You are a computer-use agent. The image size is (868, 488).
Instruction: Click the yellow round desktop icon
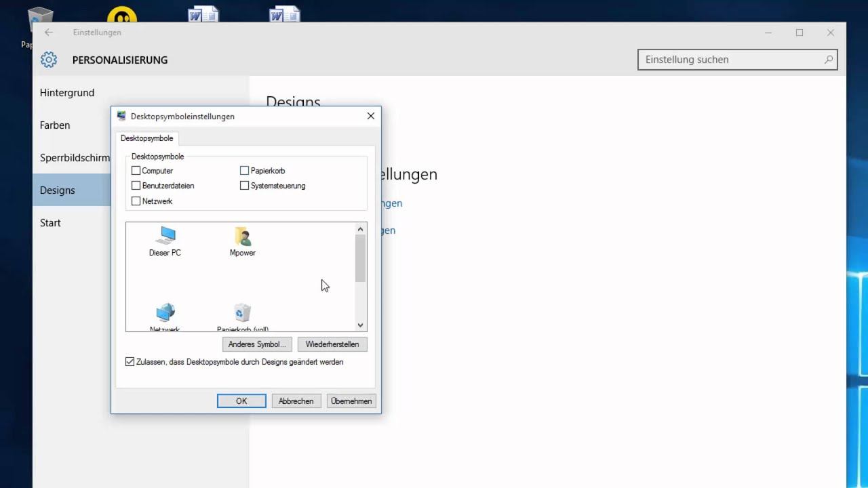pyautogui.click(x=122, y=14)
